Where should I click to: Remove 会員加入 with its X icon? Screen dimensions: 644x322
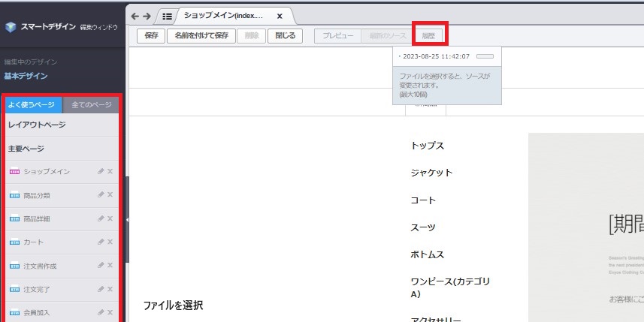[x=110, y=312]
